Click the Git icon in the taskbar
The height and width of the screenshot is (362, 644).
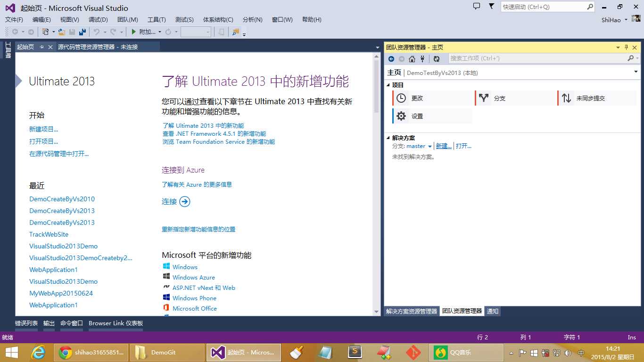click(x=413, y=353)
